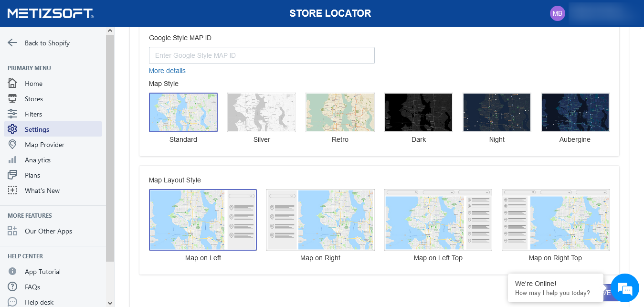Screen dimensions: 644x307
Task: Open the FAQs help link
Action: pos(32,287)
